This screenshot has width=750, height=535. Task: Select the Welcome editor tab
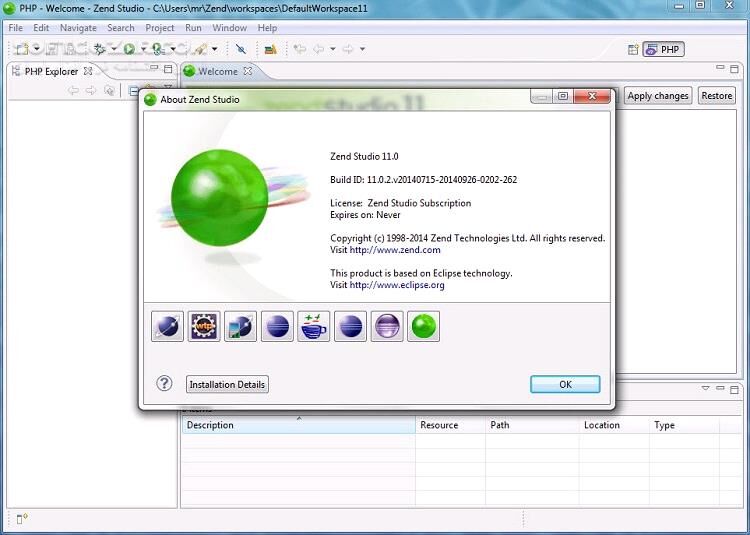coord(218,71)
